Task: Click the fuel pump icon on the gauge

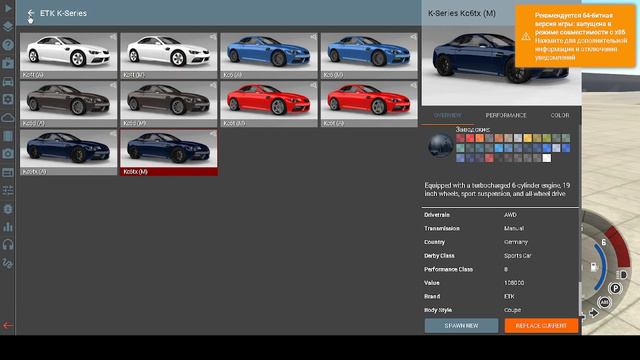Action: [594, 267]
